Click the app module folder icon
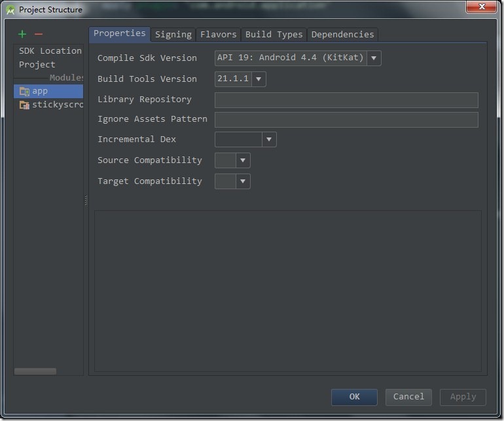Screen dimensions: 504x421 [x=24, y=91]
